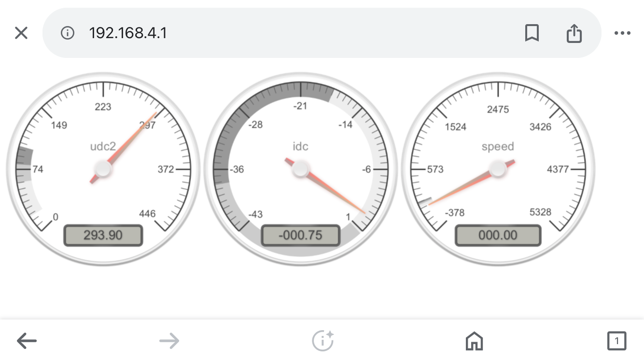Open the three-dot more options menu
This screenshot has height=362, width=644.
click(622, 33)
